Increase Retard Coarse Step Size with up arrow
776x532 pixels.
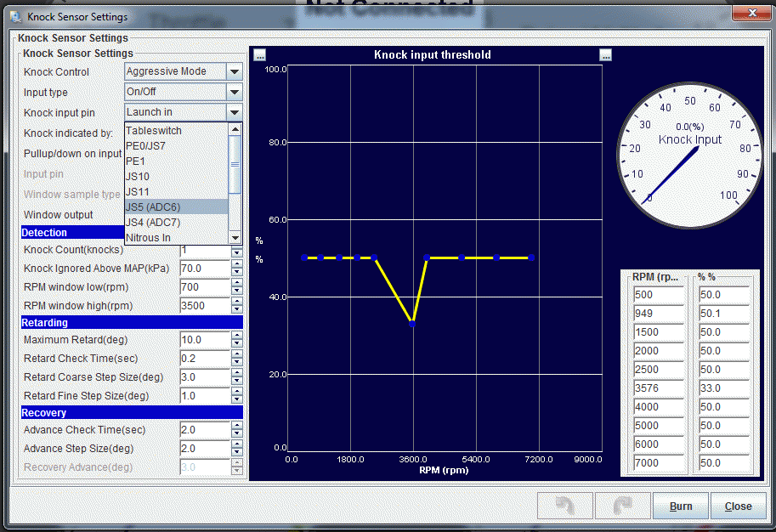(237, 374)
